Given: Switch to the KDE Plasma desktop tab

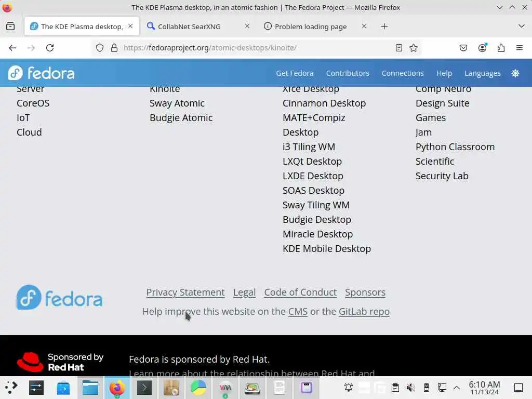Looking at the screenshot, I should (82, 26).
